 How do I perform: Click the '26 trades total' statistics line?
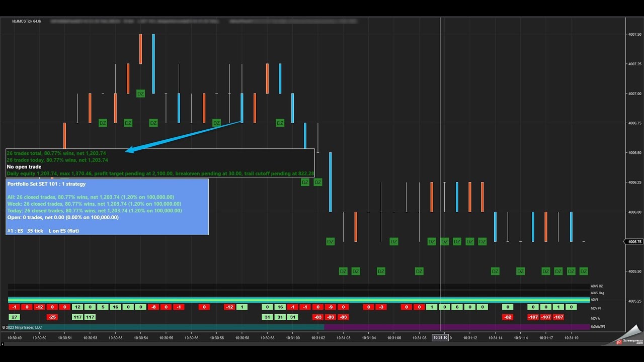click(56, 153)
